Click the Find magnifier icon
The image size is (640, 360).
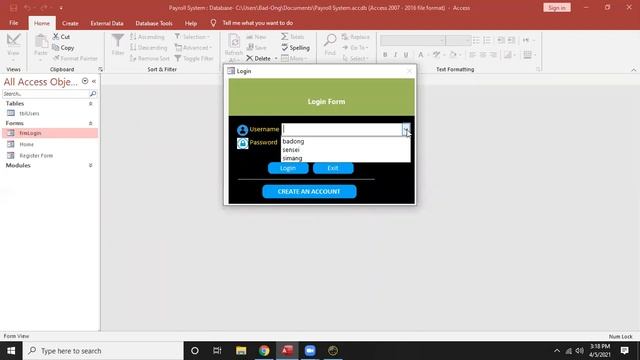pyautogui.click(x=330, y=41)
